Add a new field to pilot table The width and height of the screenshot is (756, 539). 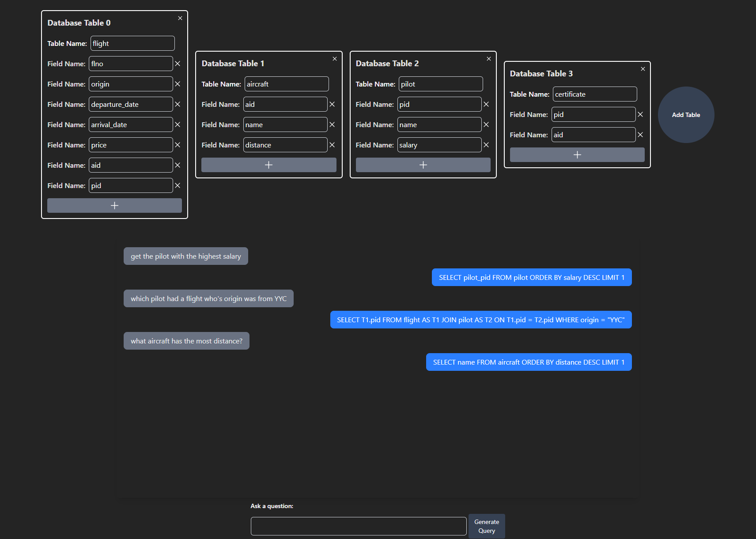click(x=423, y=165)
